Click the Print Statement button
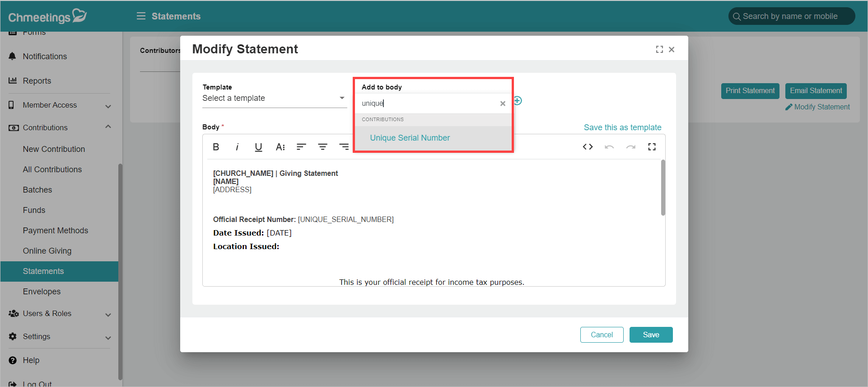 point(750,91)
